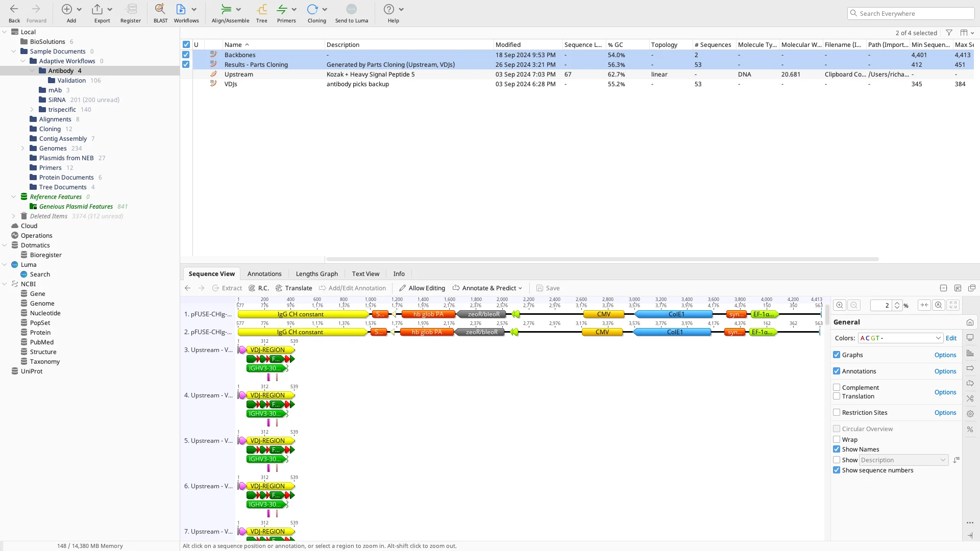Screen dimensions: 980x551
Task: Click the Translate button
Action: tap(294, 288)
